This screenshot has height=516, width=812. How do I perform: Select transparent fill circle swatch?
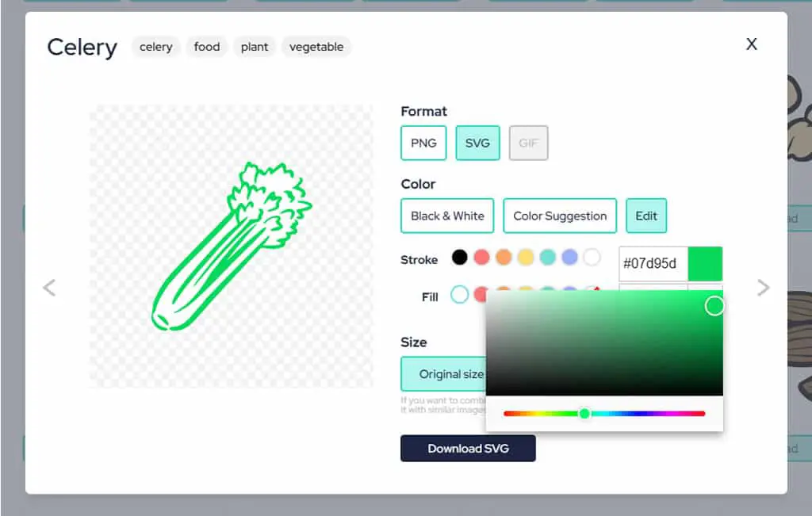459,295
